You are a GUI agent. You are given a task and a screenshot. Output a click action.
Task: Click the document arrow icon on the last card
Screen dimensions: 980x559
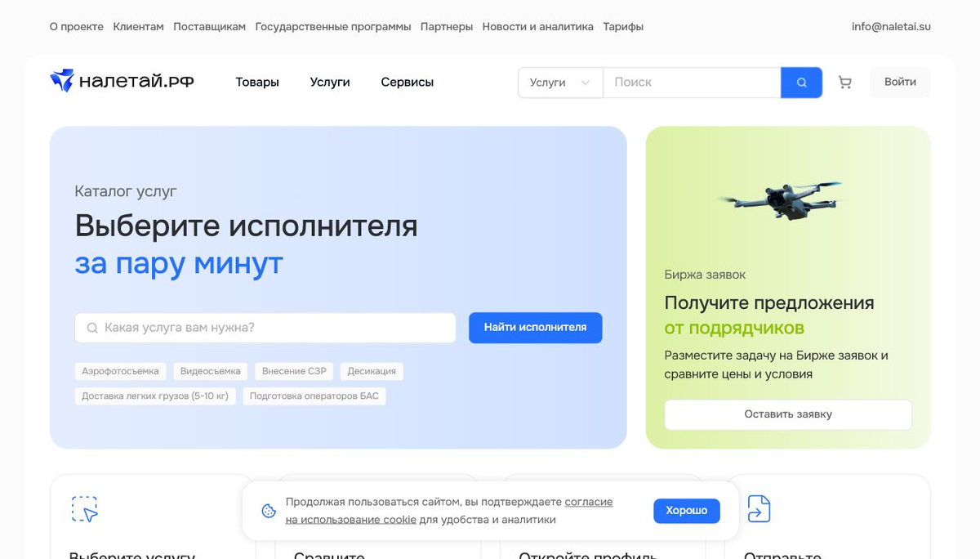(x=759, y=509)
